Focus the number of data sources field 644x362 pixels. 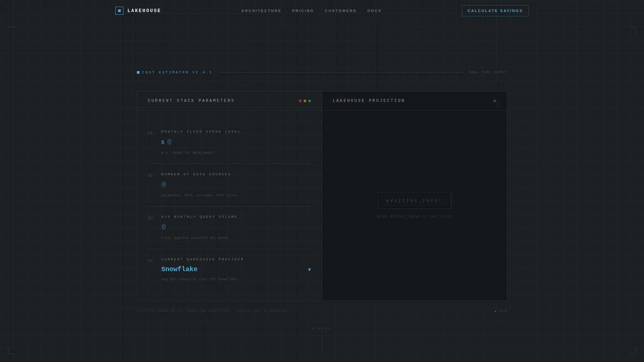(236, 185)
